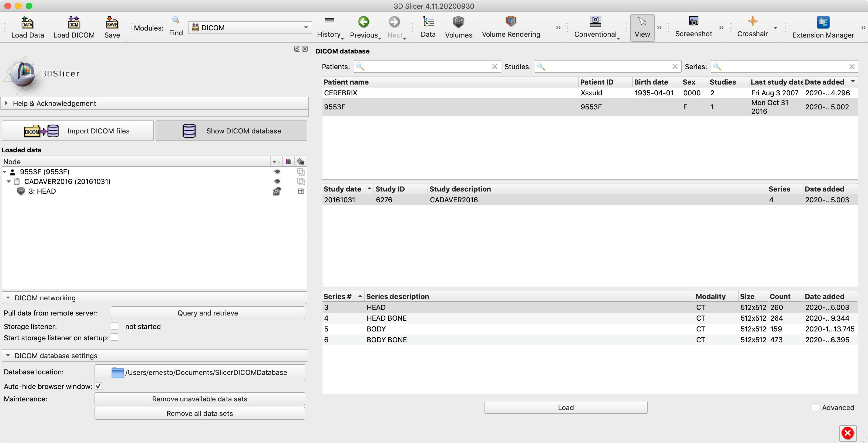Collapse the CADAVER2016 study tree node
The width and height of the screenshot is (868, 443).
point(9,181)
